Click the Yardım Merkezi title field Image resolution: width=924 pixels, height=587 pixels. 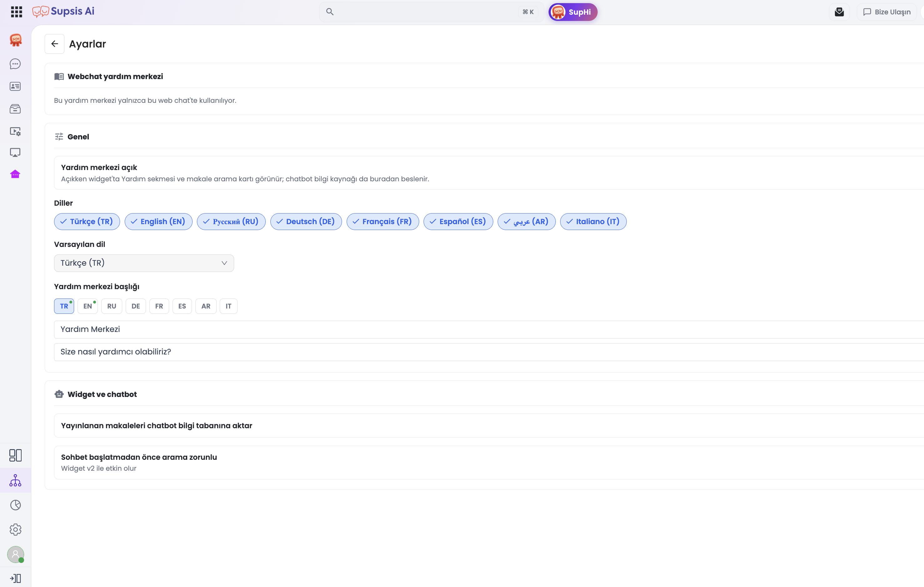pos(489,329)
